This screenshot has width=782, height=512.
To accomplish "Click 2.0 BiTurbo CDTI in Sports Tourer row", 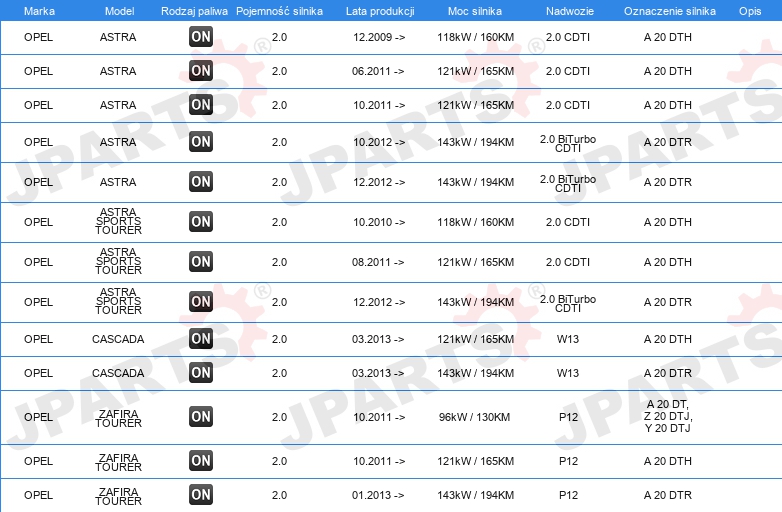I will pyautogui.click(x=568, y=303).
